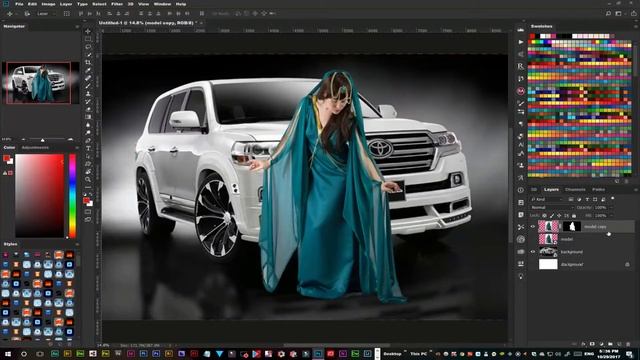
Task: Select the Healing Brush tool
Action: click(x=88, y=78)
